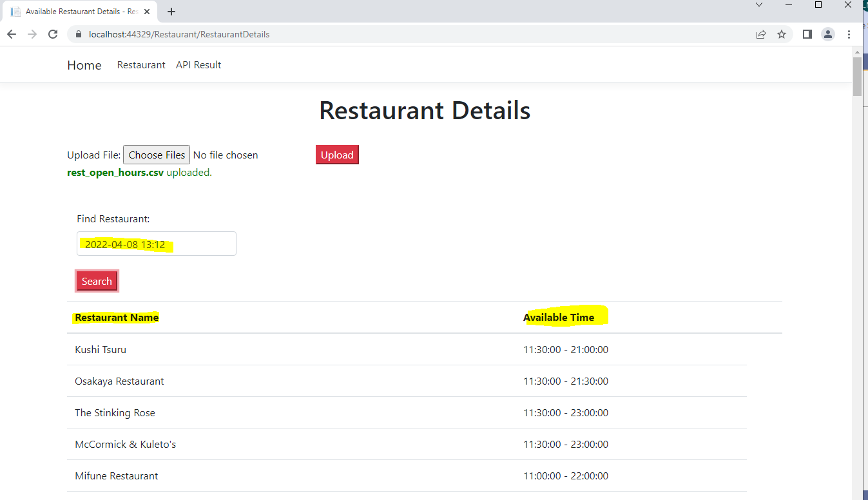Click the Available Time column header

tap(559, 317)
